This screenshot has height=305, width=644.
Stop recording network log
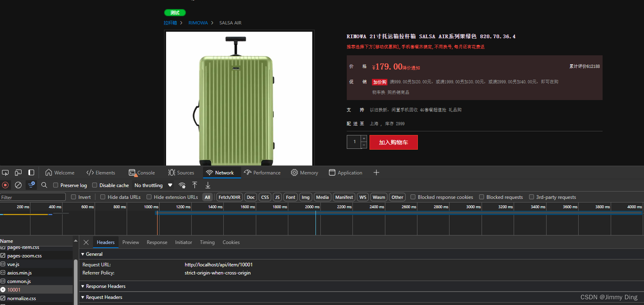[5, 185]
